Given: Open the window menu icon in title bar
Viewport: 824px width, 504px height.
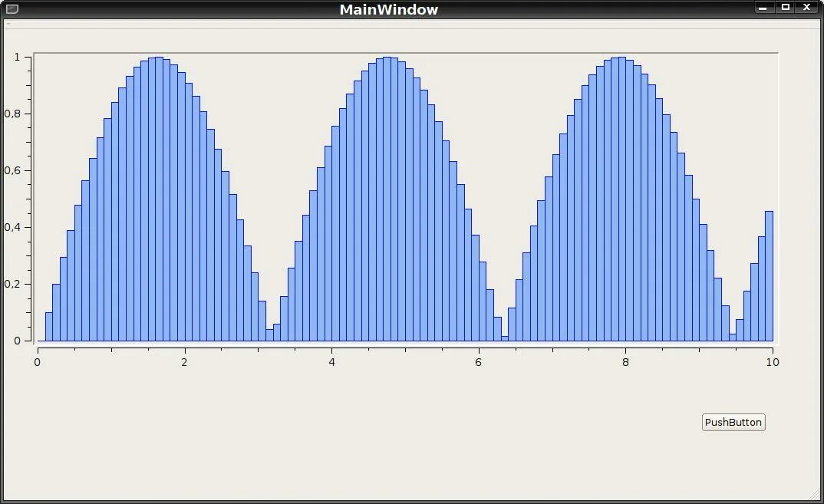Looking at the screenshot, I should 12,9.
